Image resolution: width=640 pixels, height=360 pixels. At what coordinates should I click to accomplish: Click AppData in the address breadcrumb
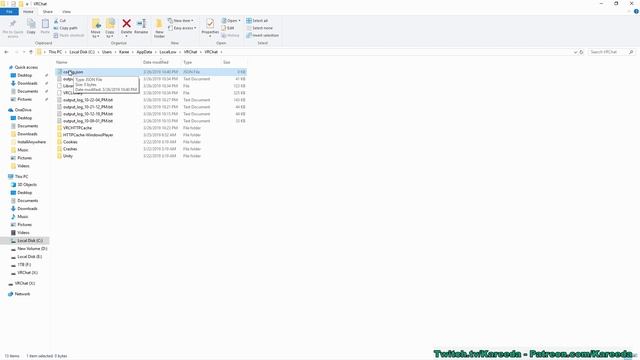pos(144,52)
